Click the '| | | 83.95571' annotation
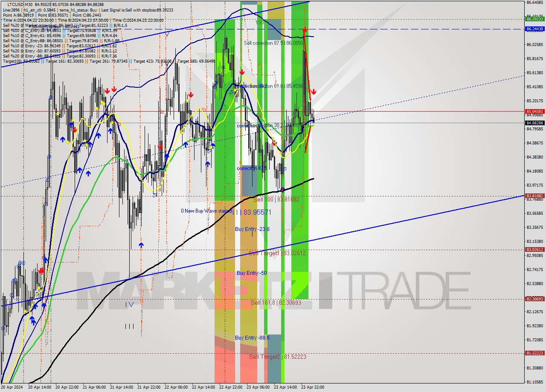Viewport: 546px width, 392px height. coord(252,212)
